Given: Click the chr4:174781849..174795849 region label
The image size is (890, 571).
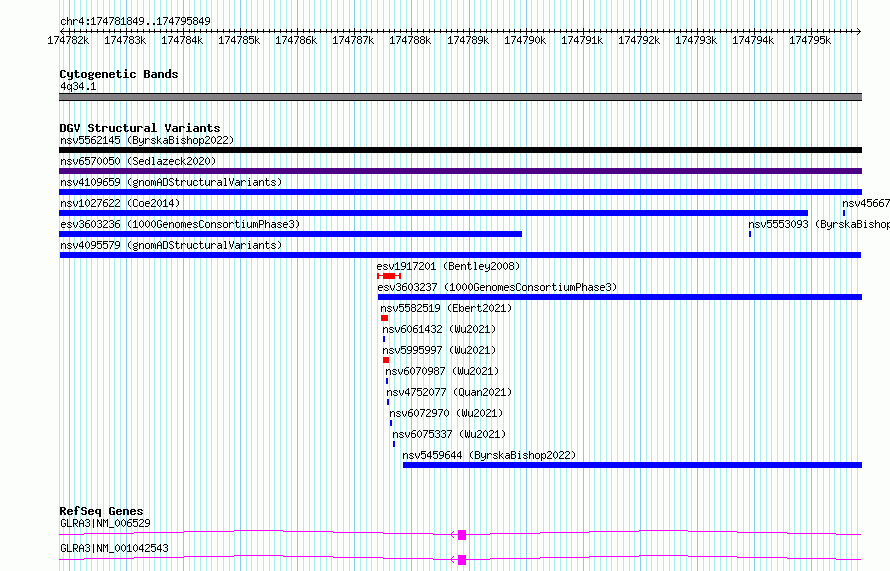Looking at the screenshot, I should point(135,21).
